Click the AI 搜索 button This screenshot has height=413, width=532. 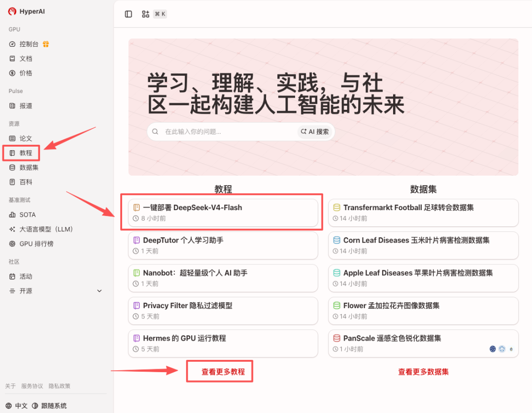pos(315,131)
